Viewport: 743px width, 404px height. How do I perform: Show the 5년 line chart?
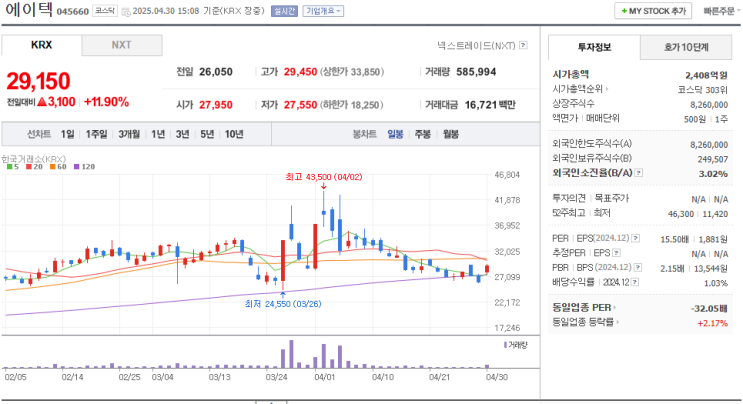click(207, 135)
